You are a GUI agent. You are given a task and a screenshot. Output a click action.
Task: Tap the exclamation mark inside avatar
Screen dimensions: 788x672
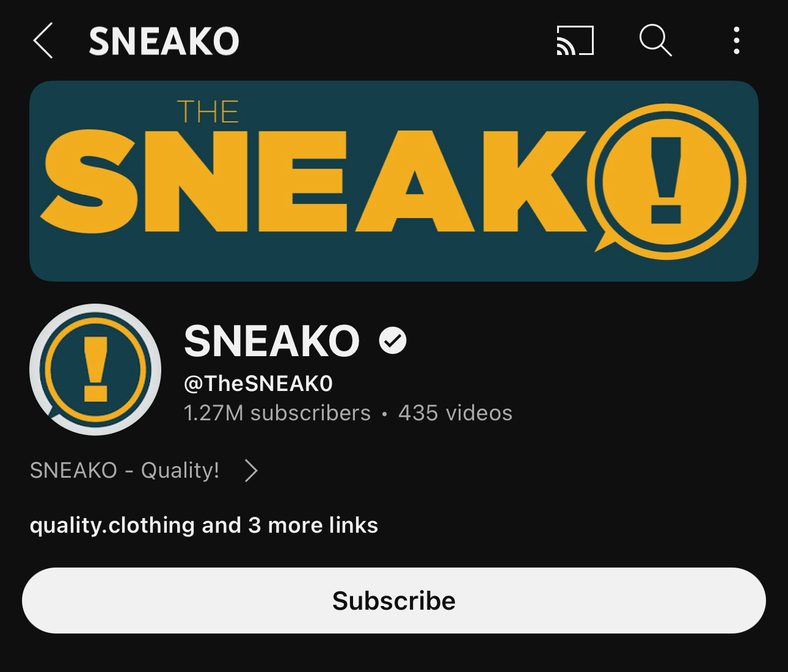95,369
